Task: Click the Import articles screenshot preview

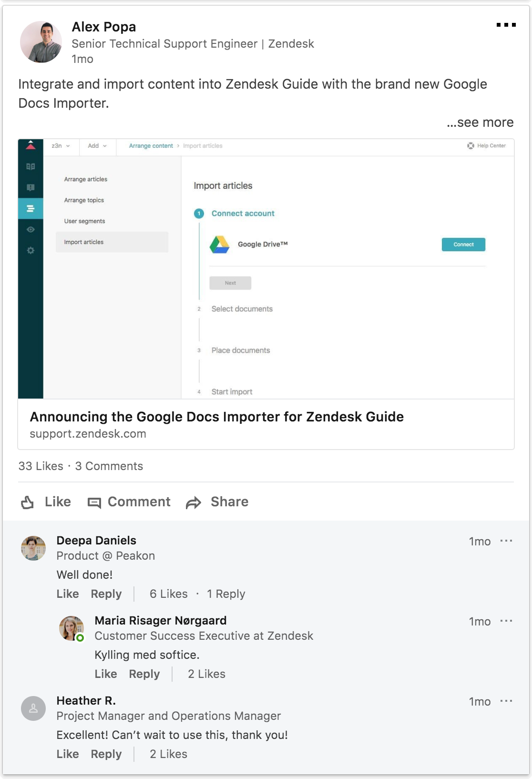Action: coord(266,269)
